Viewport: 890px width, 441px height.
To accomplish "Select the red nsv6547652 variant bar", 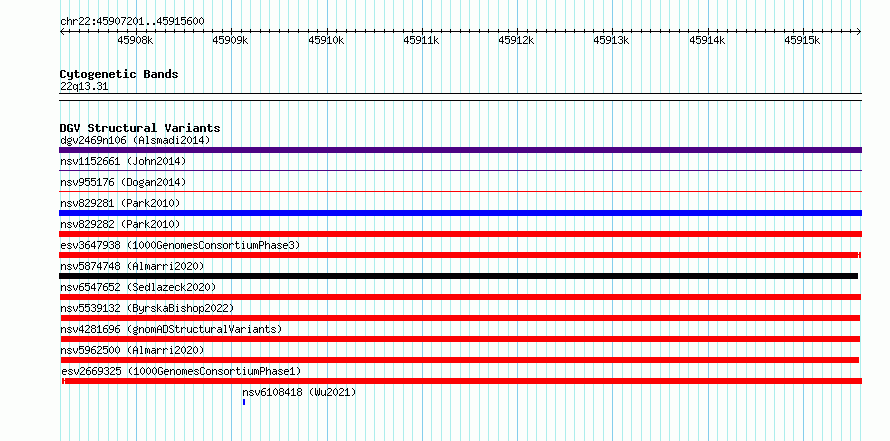I will (x=460, y=297).
